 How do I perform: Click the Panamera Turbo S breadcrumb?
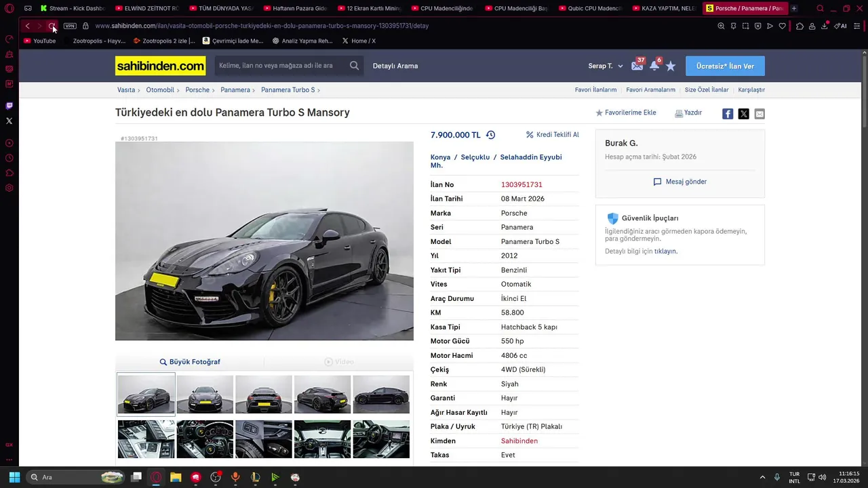tap(288, 89)
